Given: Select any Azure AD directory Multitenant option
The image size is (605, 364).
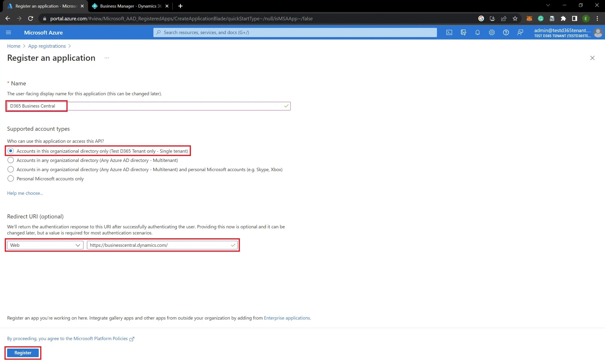Looking at the screenshot, I should click(11, 160).
